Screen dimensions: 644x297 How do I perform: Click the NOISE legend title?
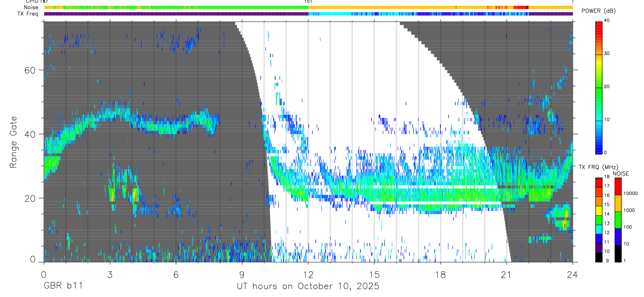pyautogui.click(x=621, y=173)
